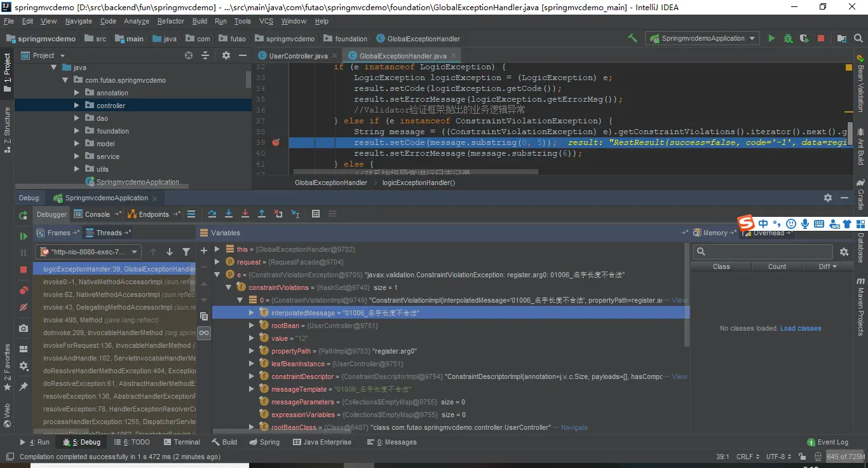
Task: Stop the debug session with the red square
Action: (24, 270)
